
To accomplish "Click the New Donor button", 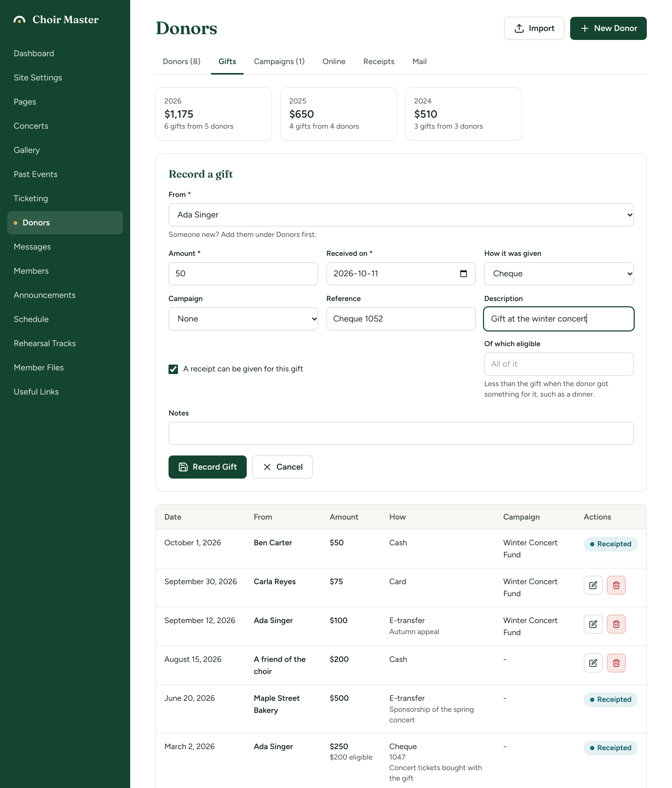I will 608,28.
